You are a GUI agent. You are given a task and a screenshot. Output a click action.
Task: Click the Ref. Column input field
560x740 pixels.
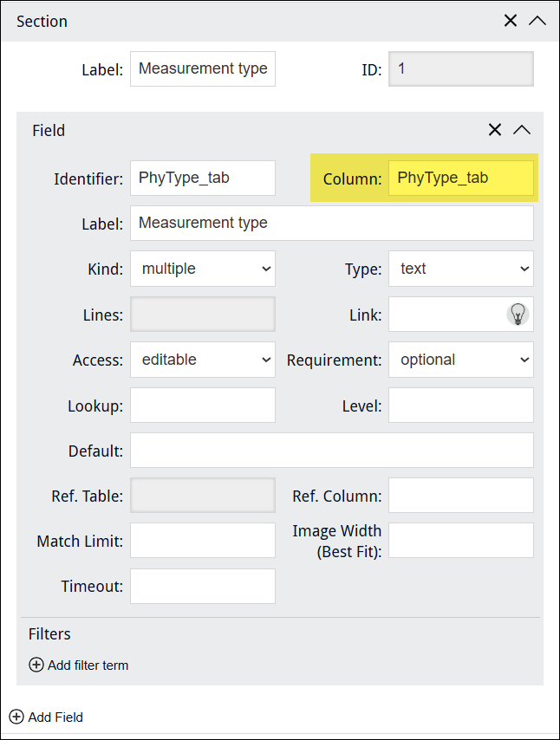(460, 496)
